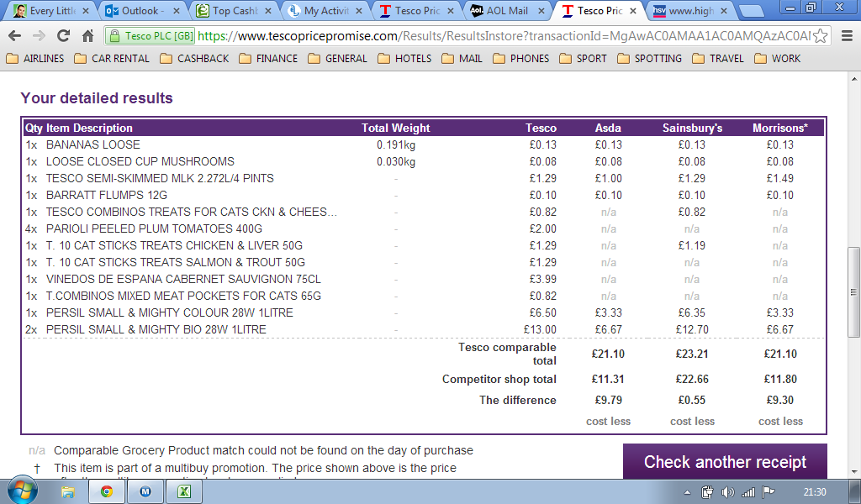
Task: Open the volume speaker icon in tray
Action: pyautogui.click(x=727, y=491)
